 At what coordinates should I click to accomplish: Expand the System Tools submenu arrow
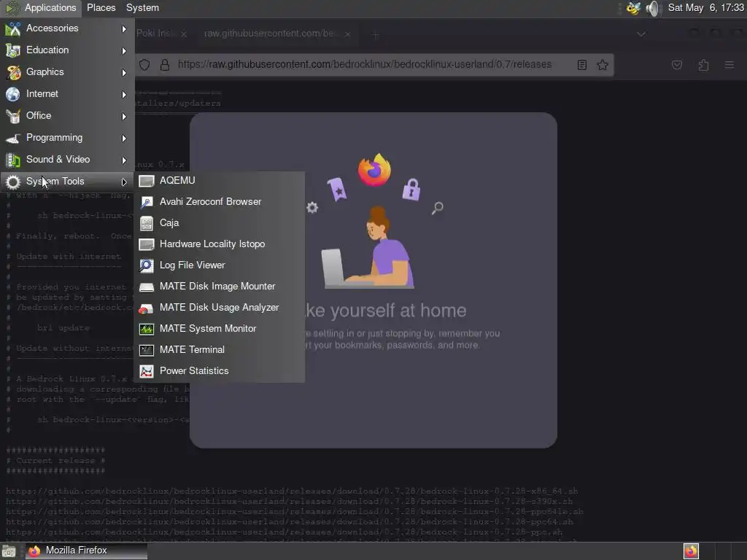coord(124,182)
